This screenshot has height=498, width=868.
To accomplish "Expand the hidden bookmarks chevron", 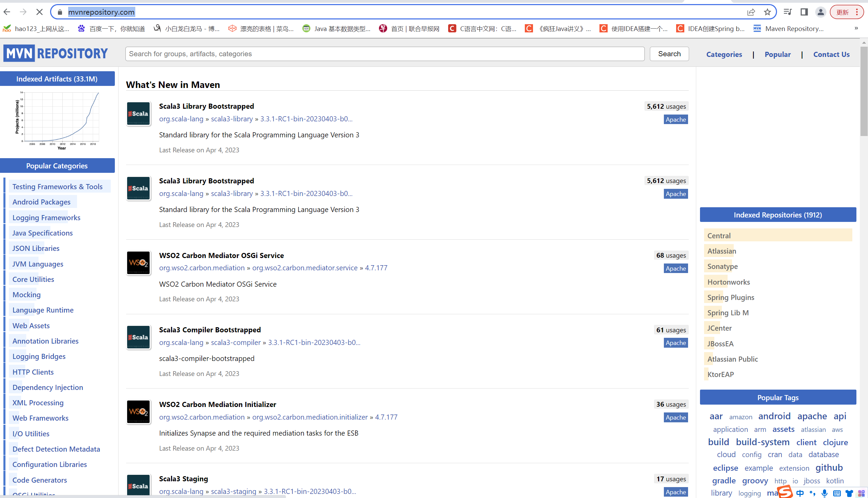I will (x=856, y=28).
